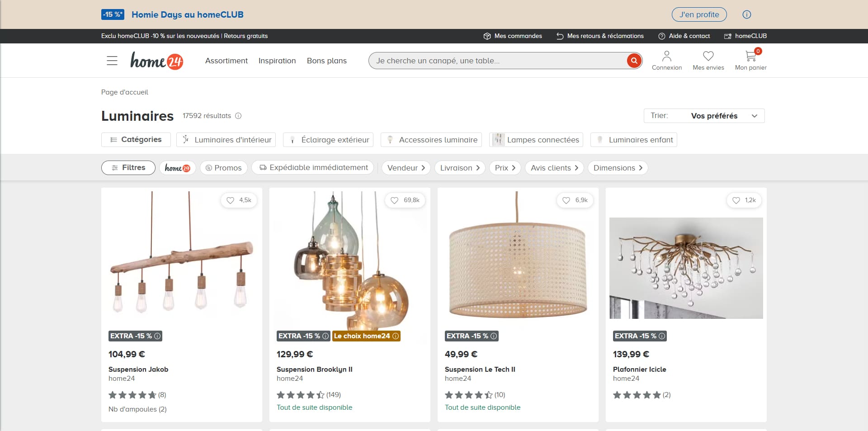
Task: Toggle the Promos filter chip
Action: pos(224,168)
